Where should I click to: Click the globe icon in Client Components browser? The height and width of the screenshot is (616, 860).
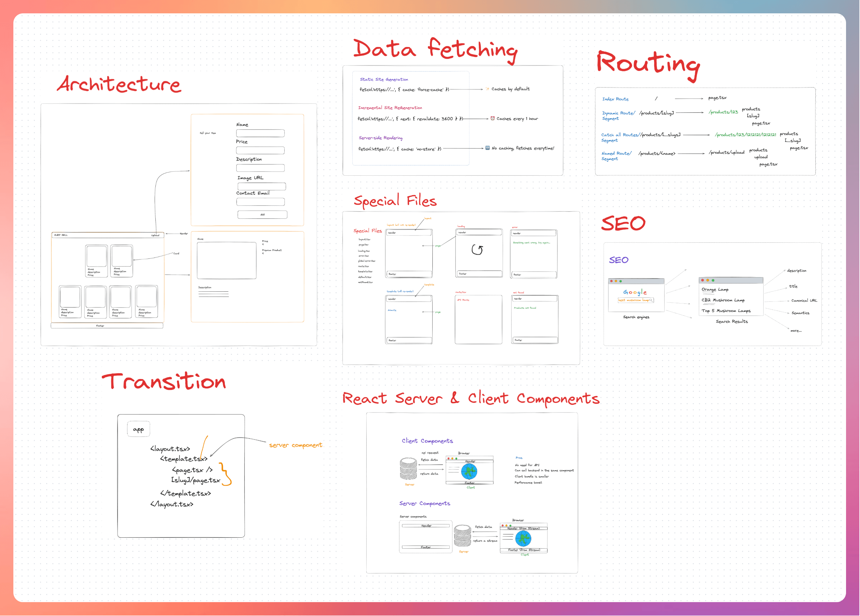tap(469, 472)
